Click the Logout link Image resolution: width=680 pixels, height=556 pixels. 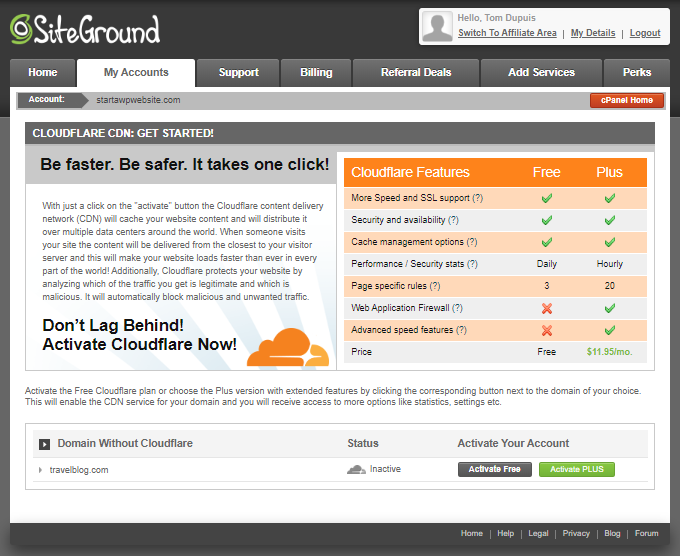point(645,33)
